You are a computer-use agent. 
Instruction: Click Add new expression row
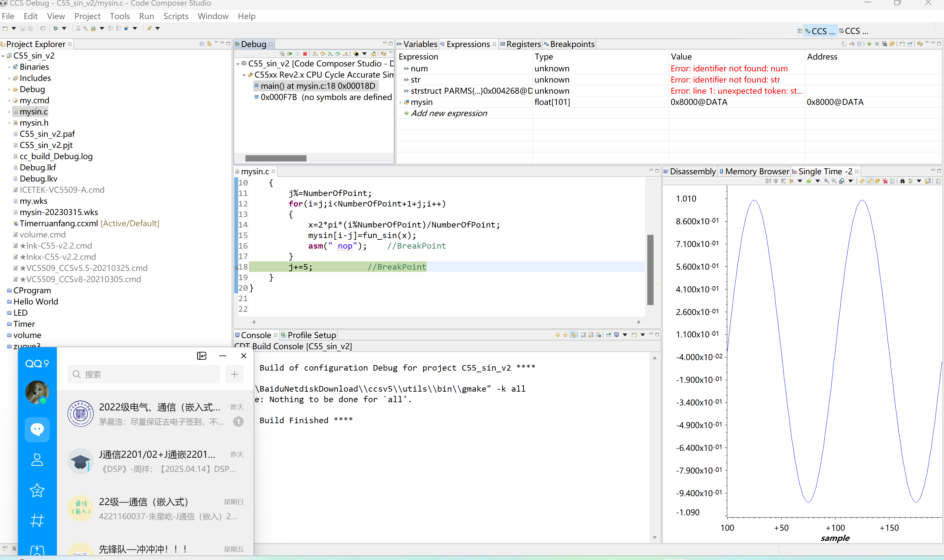coord(448,113)
